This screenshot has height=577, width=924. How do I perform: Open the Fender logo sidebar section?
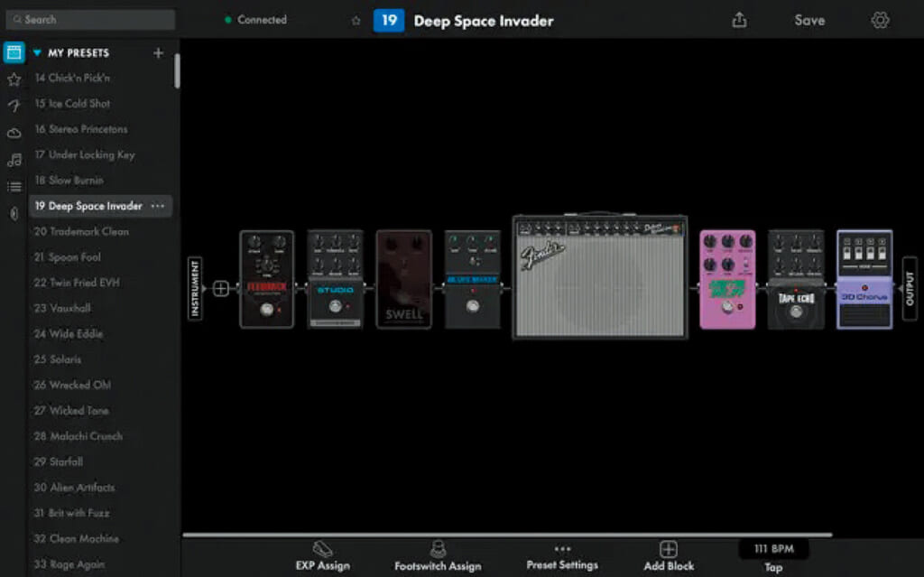(x=13, y=107)
